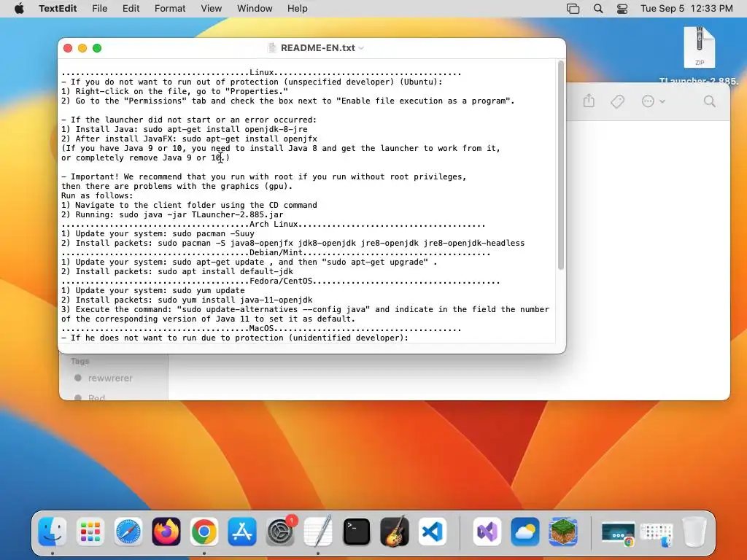Launch GarageBand from the dock
747x560 pixels.
[x=395, y=532]
